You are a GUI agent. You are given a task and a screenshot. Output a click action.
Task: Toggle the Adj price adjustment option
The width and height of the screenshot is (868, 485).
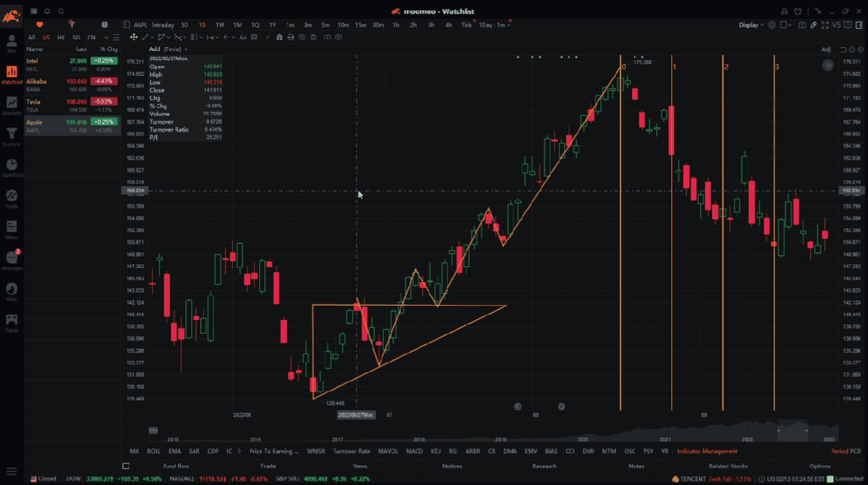[x=825, y=50]
